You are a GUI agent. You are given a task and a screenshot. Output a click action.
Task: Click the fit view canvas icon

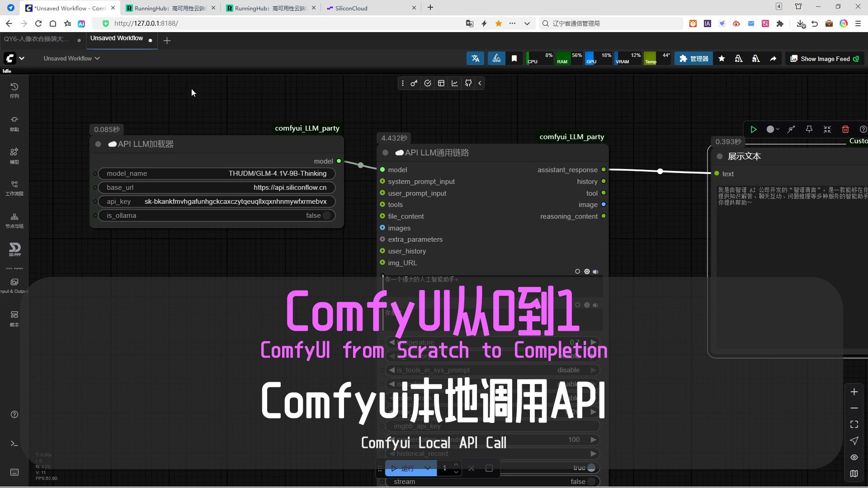tap(854, 424)
